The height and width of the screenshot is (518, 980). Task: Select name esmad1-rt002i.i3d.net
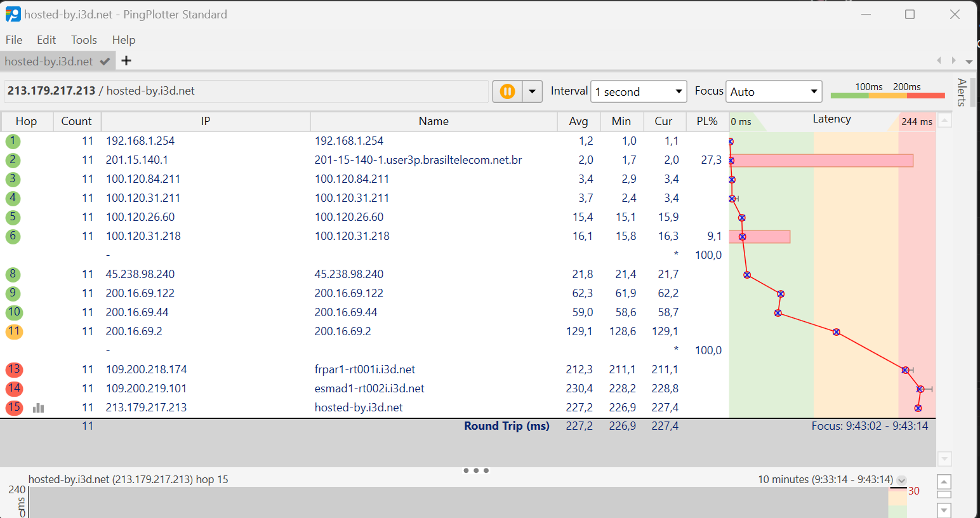point(369,388)
